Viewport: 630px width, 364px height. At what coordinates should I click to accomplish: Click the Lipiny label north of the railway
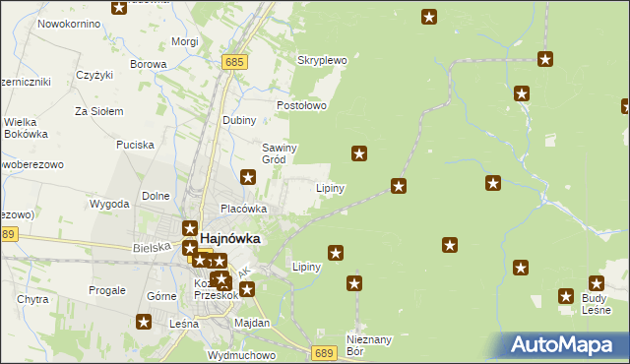click(x=331, y=188)
